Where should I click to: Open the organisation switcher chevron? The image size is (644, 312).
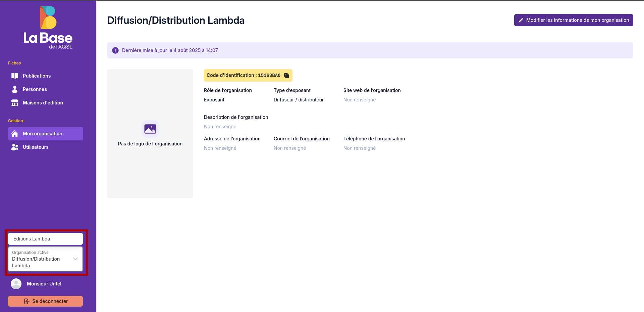pyautogui.click(x=75, y=259)
